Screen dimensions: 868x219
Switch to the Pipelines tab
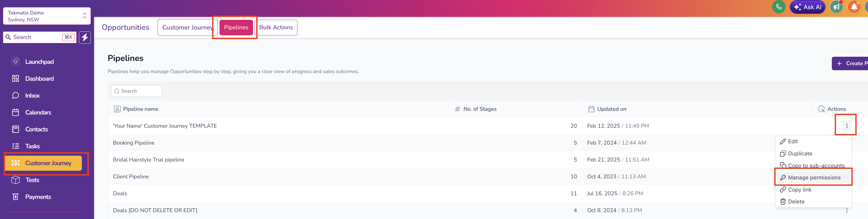click(x=236, y=27)
